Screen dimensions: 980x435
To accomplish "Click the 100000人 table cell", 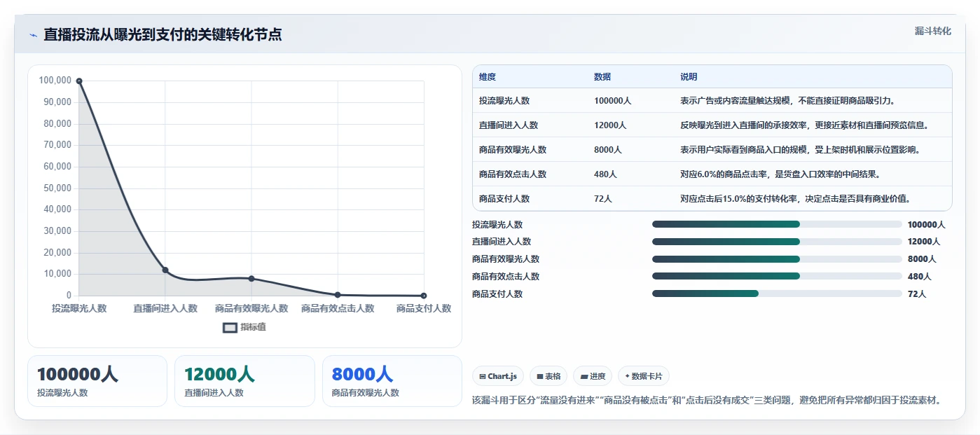I will tap(612, 101).
